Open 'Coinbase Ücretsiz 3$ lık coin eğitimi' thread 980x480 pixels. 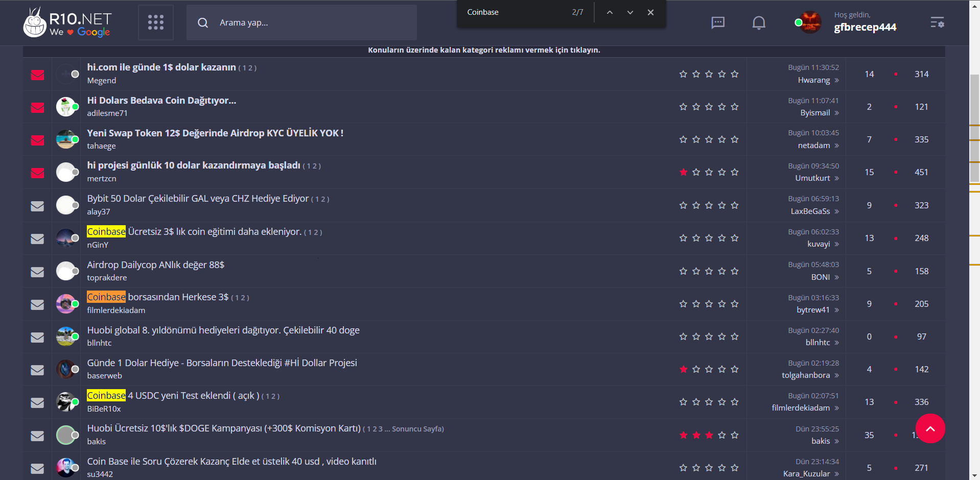click(194, 232)
